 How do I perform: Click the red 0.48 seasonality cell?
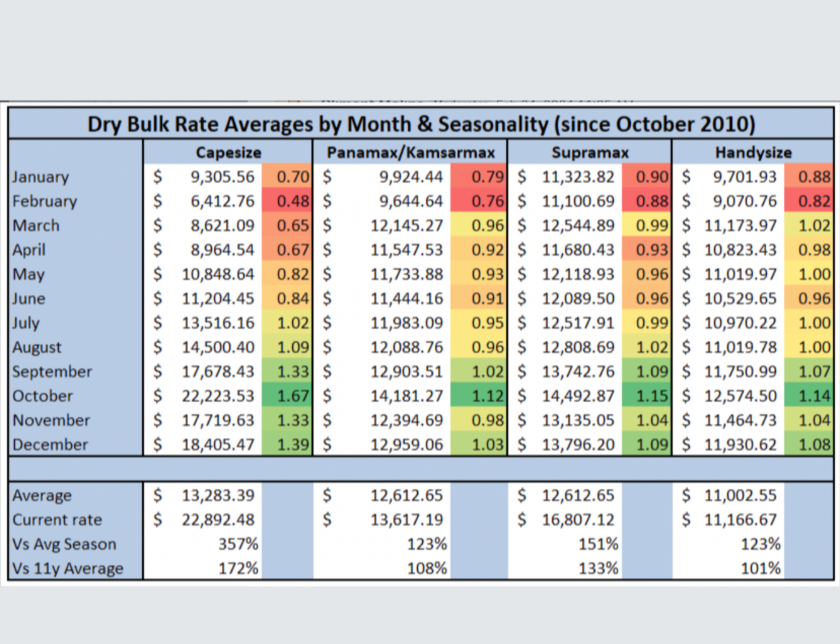point(288,201)
